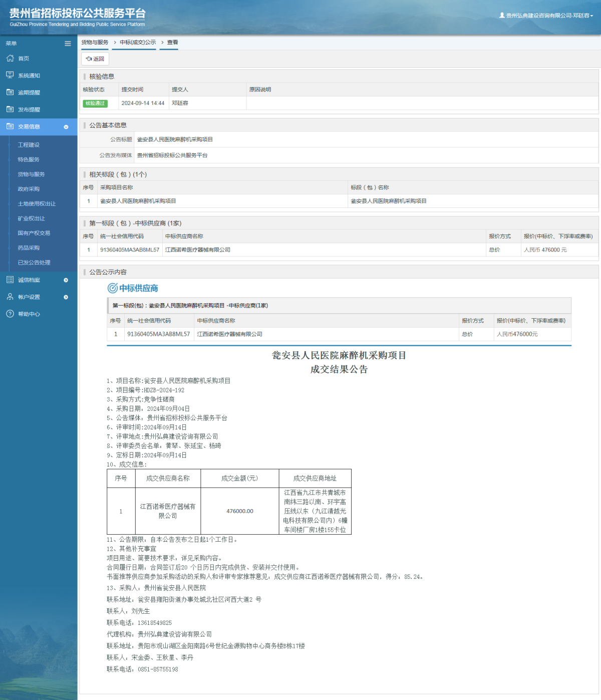This screenshot has width=601, height=700.
Task: Select 国有产权交易 submenu item
Action: point(34,233)
